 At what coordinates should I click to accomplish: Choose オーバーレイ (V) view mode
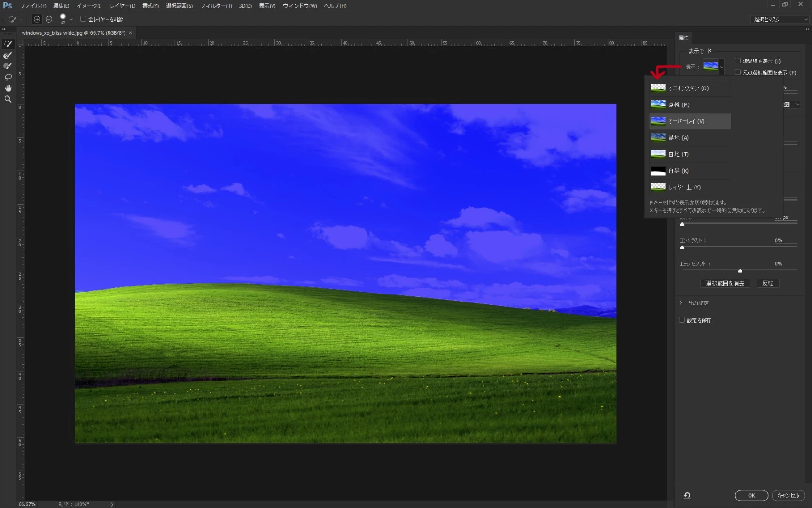click(690, 121)
